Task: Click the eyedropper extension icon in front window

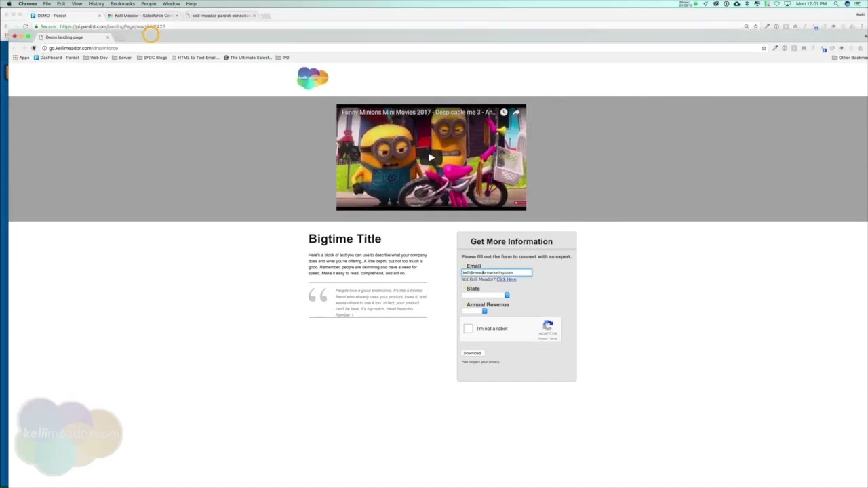Action: pos(775,48)
